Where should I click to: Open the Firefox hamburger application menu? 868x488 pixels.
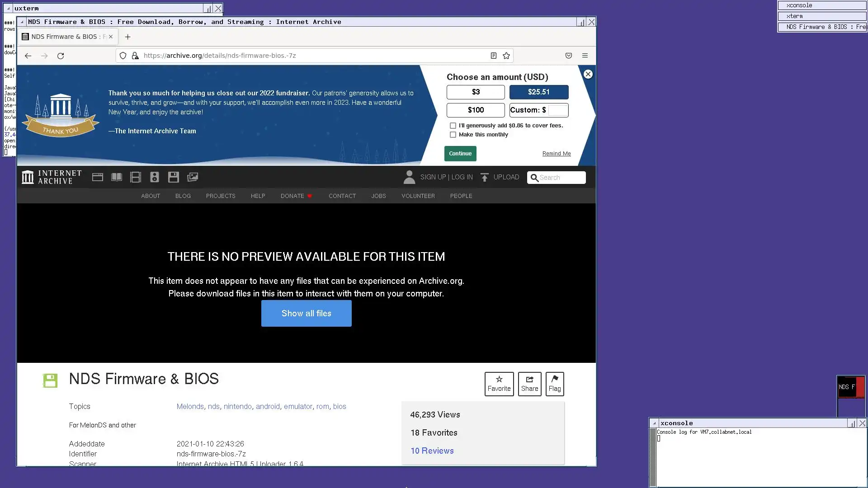click(585, 56)
